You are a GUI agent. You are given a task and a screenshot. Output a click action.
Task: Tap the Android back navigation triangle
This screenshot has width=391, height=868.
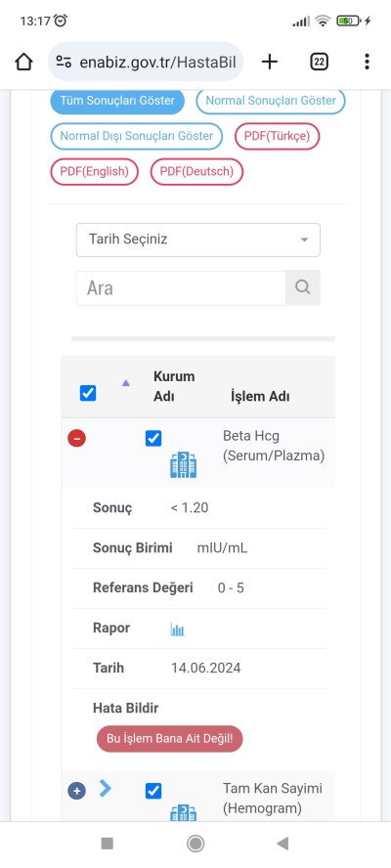[282, 844]
